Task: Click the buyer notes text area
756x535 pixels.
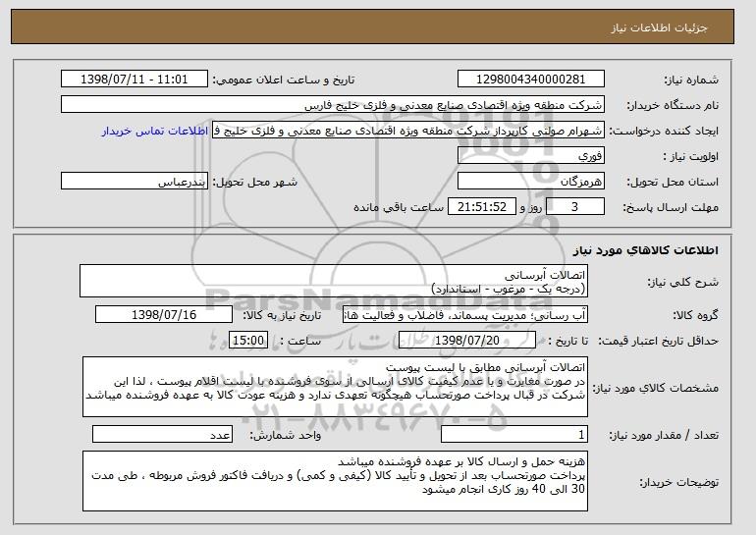Action: (335, 481)
